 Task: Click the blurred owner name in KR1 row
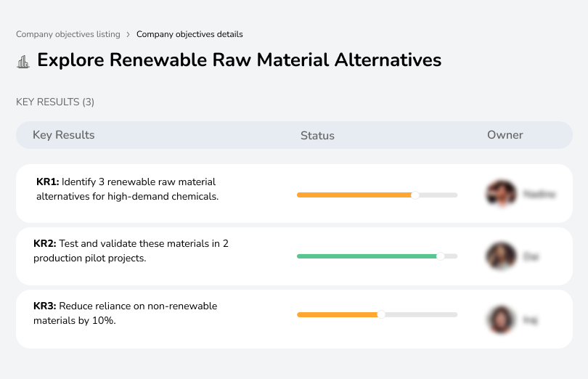[x=539, y=195]
